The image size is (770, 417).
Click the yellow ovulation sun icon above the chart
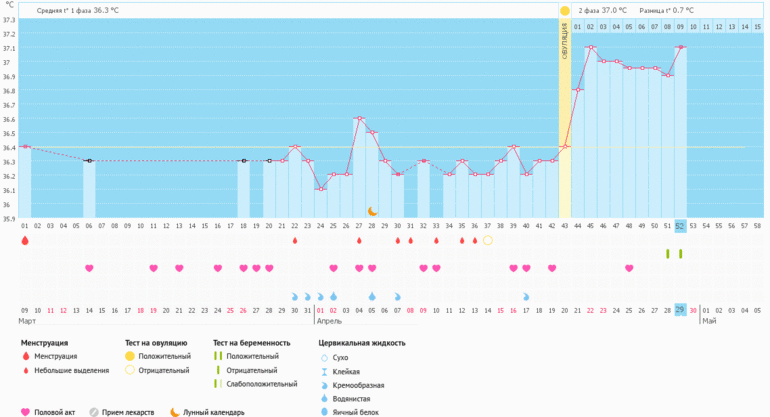tap(565, 10)
